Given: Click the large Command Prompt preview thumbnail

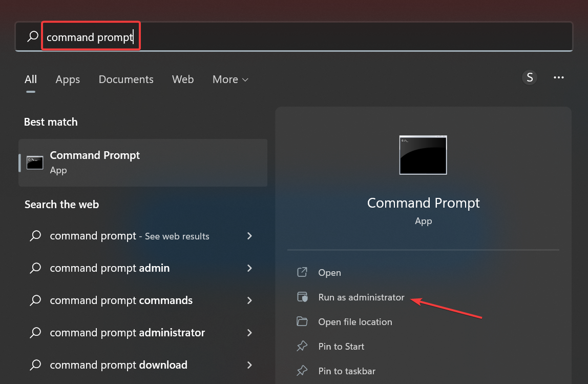Looking at the screenshot, I should pyautogui.click(x=423, y=155).
